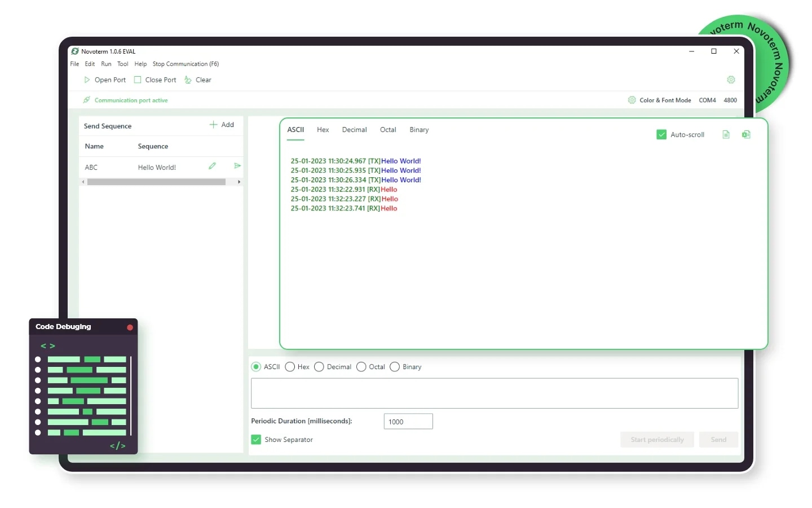The image size is (812, 508).
Task: Switch to the Binary output tab
Action: click(x=419, y=130)
